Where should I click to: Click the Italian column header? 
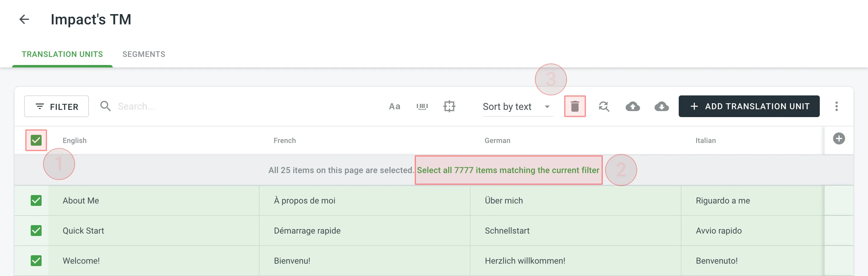(x=706, y=140)
